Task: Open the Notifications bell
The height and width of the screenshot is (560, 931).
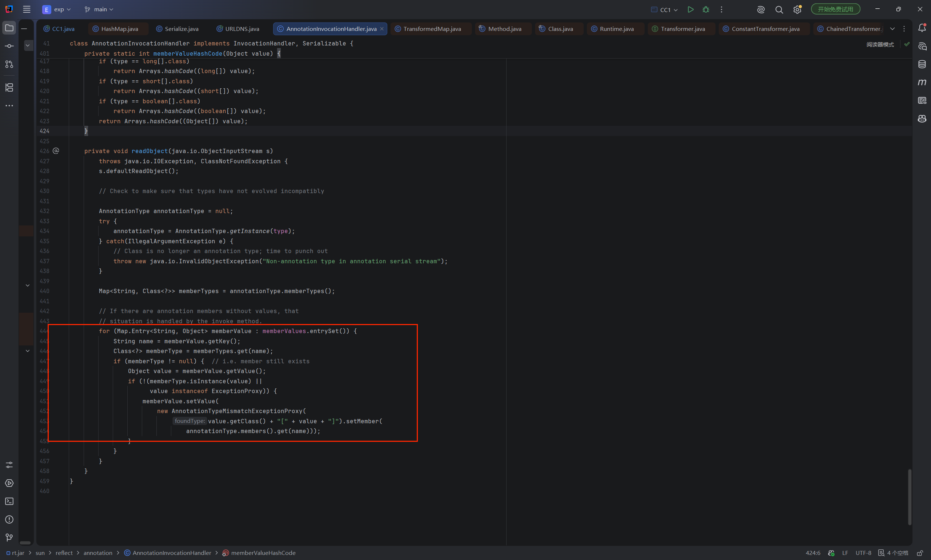Action: pyautogui.click(x=922, y=28)
